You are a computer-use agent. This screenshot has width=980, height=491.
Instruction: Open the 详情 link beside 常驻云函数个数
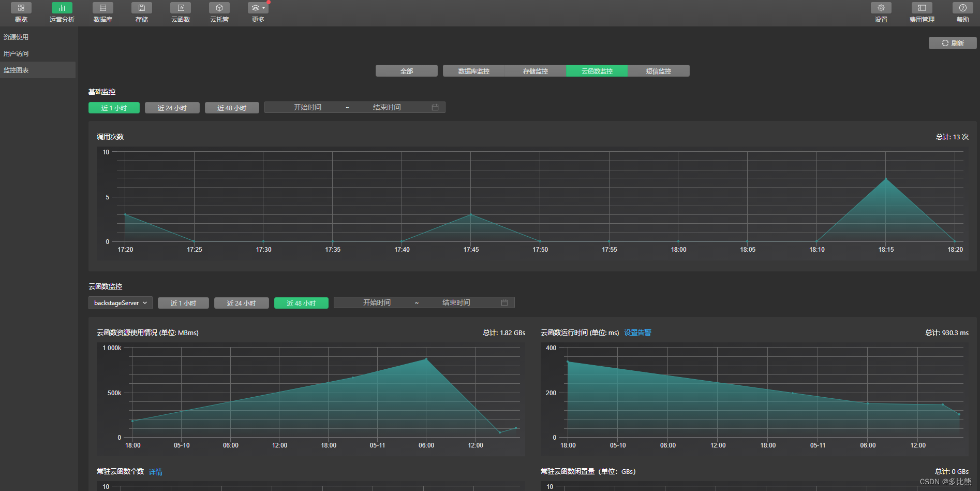click(156, 472)
